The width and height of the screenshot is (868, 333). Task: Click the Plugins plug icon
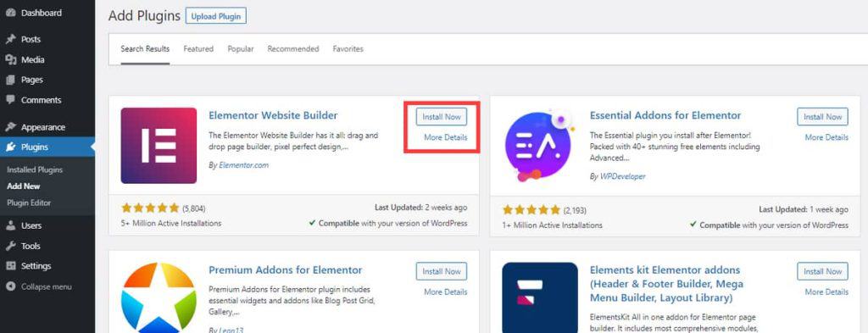tap(10, 147)
